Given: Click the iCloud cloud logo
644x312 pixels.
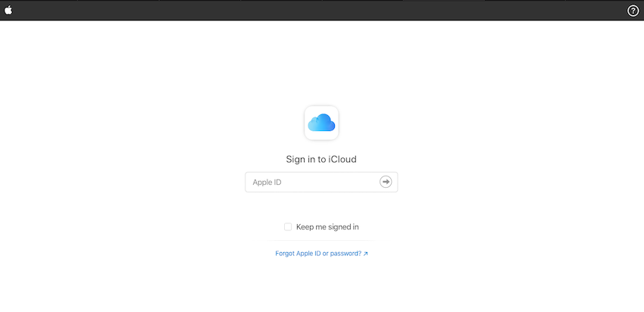Looking at the screenshot, I should pos(321,123).
